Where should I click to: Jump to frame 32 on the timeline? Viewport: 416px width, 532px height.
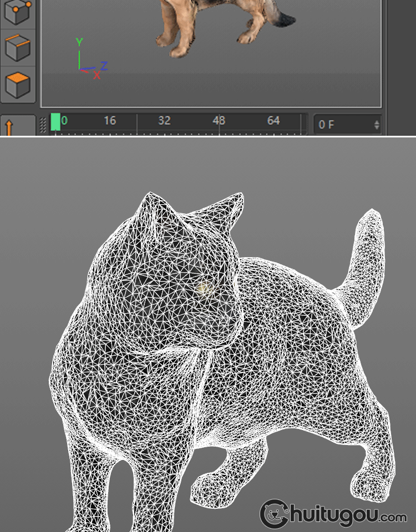pos(164,121)
